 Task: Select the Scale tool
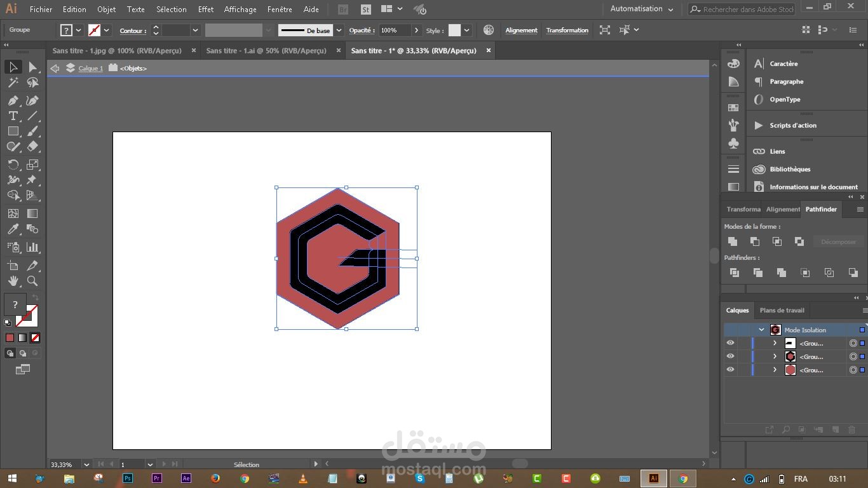click(x=32, y=165)
